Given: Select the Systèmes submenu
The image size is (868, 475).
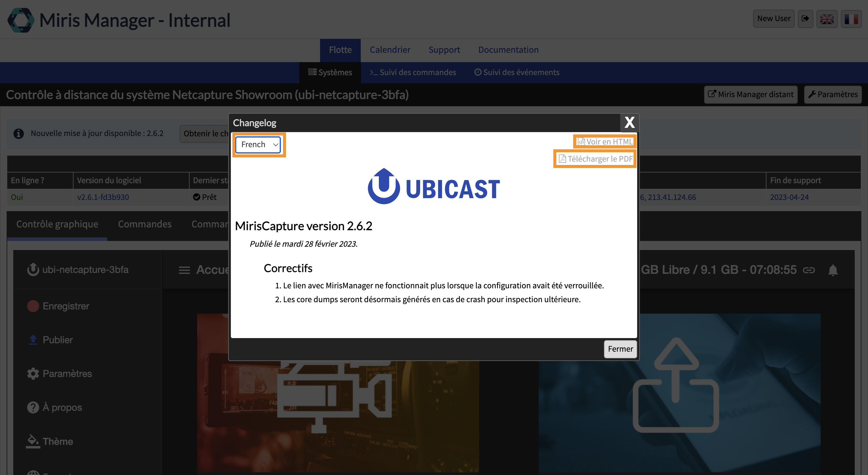Looking at the screenshot, I should click(330, 72).
